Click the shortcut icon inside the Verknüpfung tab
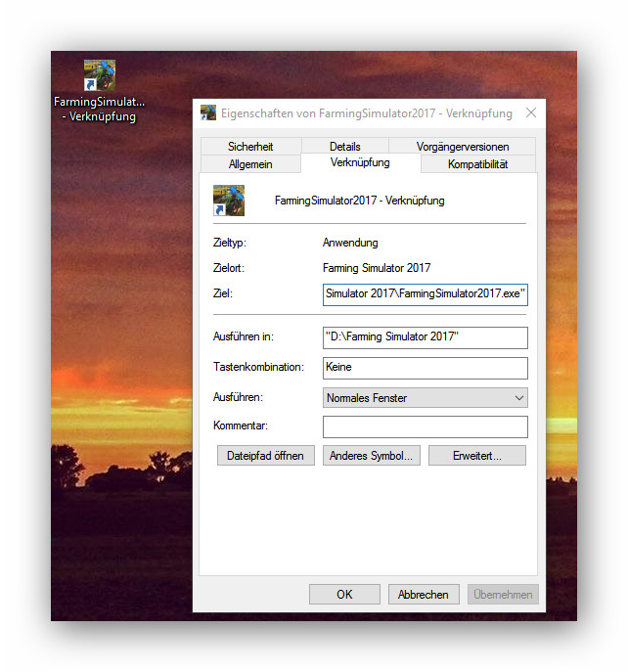Screen dimensions: 628x672 pyautogui.click(x=229, y=201)
